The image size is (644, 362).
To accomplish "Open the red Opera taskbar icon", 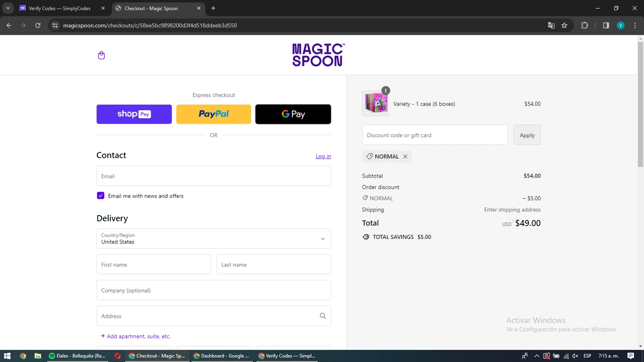I will coord(117,356).
